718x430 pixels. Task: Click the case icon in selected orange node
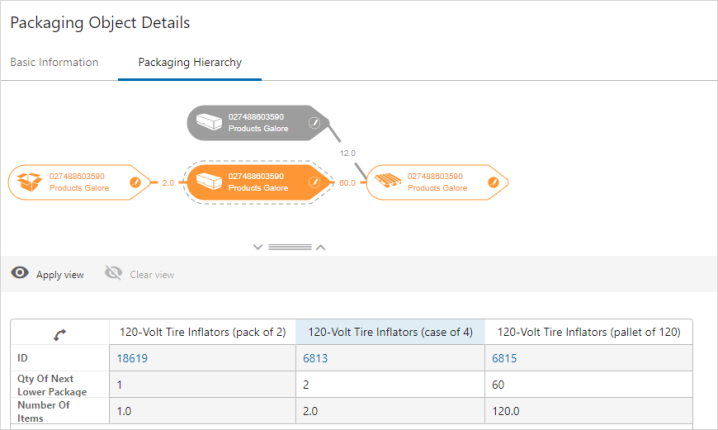208,182
